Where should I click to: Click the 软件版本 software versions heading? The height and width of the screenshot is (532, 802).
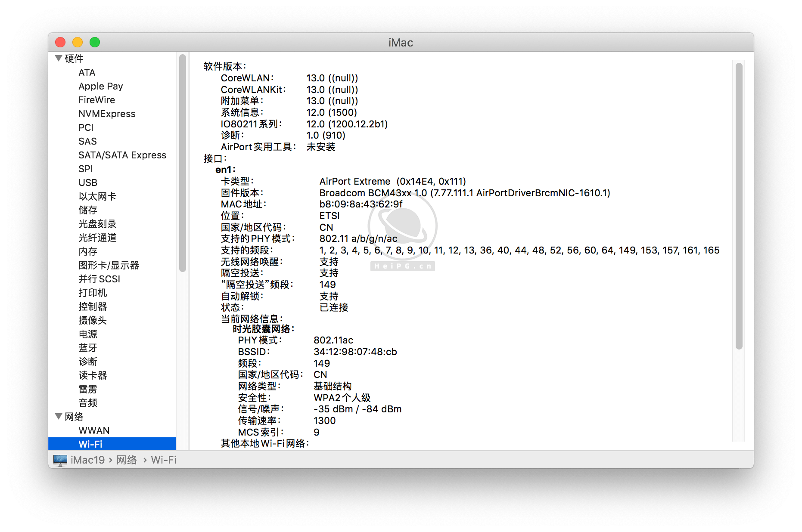(225, 66)
